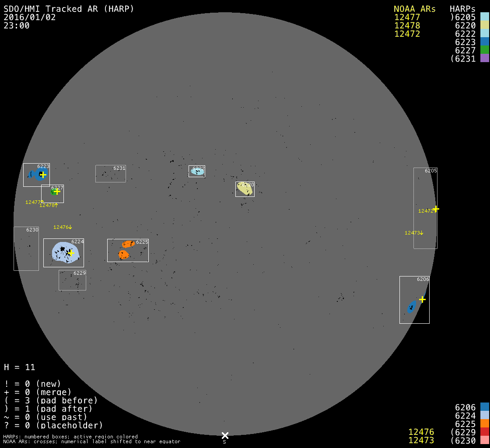Click the 12473 label on the solar disk
The width and height of the screenshot is (490, 448).
[414, 233]
